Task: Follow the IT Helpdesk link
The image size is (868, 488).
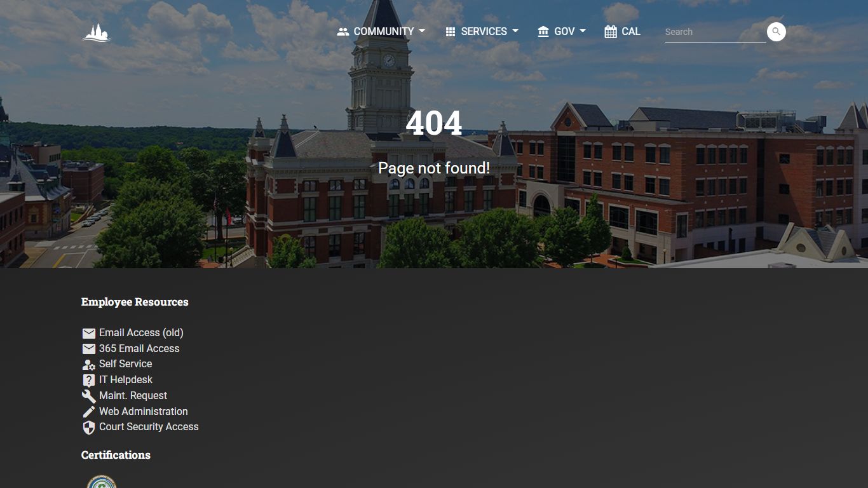Action: (x=126, y=379)
